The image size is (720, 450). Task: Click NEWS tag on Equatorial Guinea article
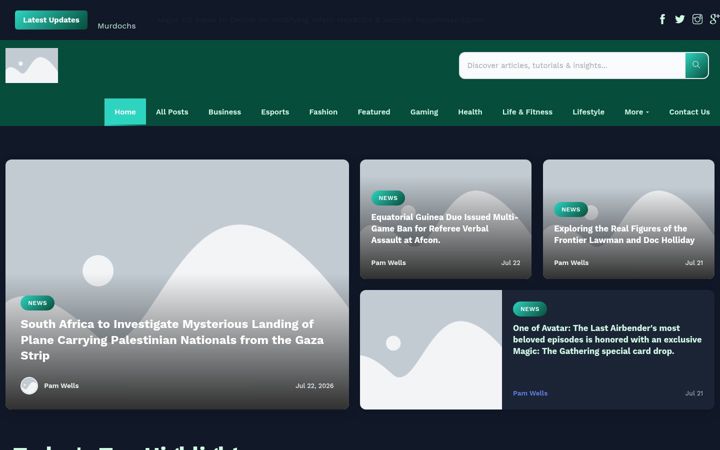(x=388, y=198)
